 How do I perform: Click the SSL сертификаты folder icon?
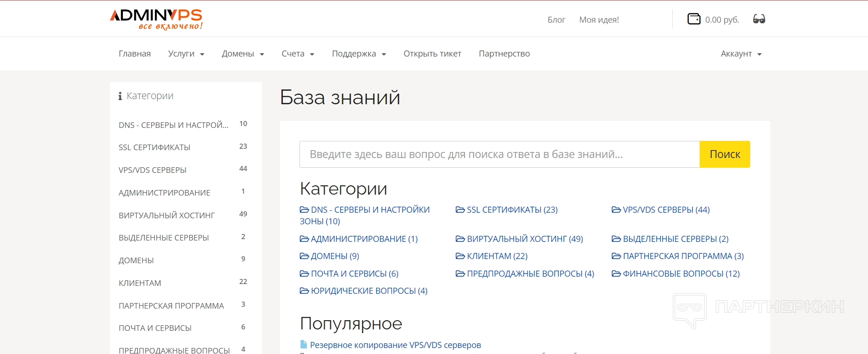click(460, 210)
